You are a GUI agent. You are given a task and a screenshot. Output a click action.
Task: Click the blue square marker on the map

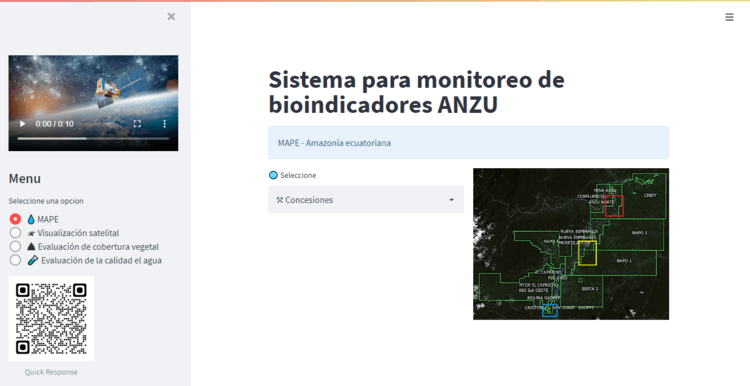tap(550, 311)
